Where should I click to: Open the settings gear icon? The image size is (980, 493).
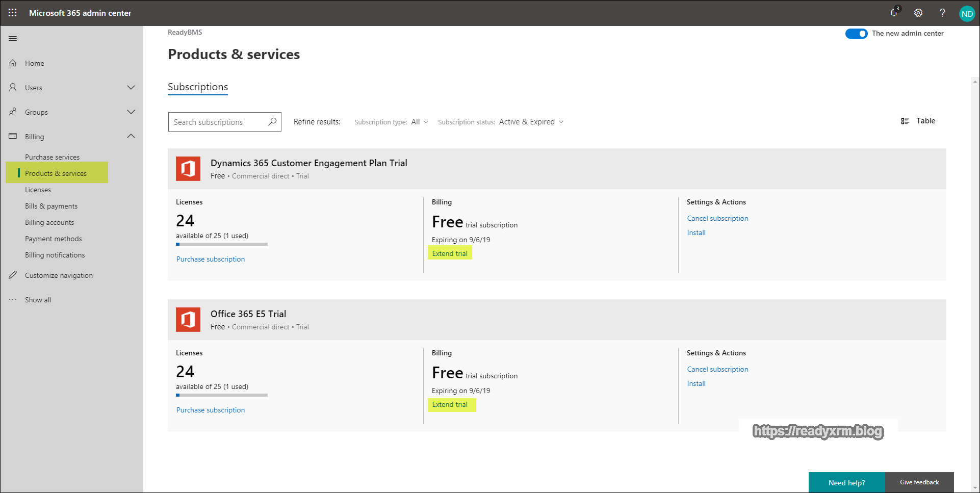click(918, 13)
